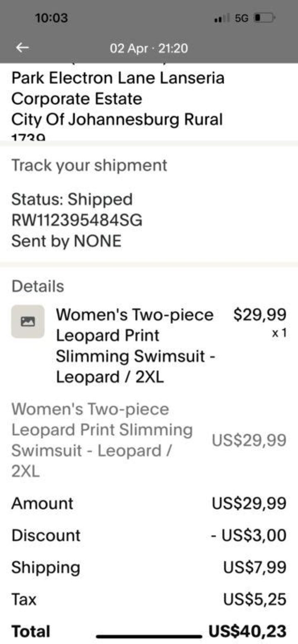
Task: Tap the Park Electron Lane address line
Action: [118, 78]
